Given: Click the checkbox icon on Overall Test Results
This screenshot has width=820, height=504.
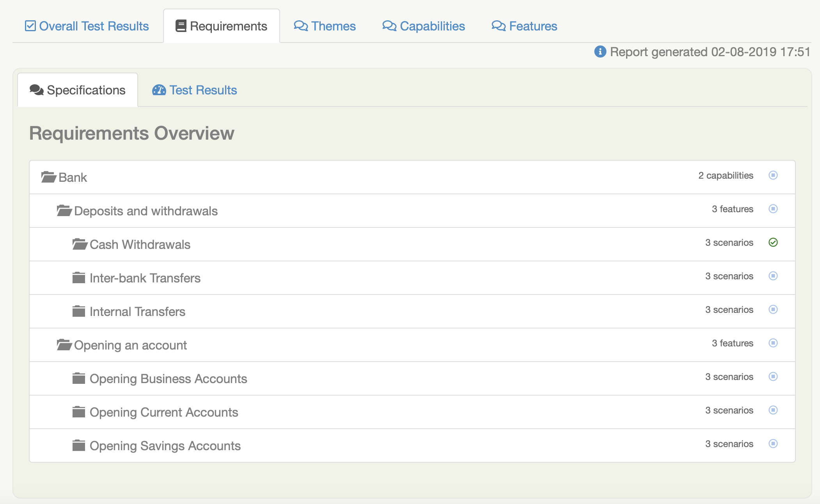Looking at the screenshot, I should point(30,26).
